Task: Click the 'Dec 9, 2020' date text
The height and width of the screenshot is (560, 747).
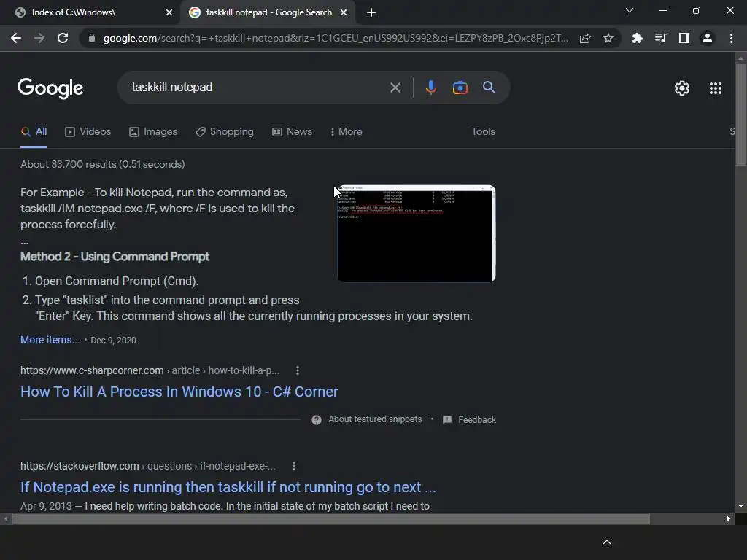Action: click(113, 341)
